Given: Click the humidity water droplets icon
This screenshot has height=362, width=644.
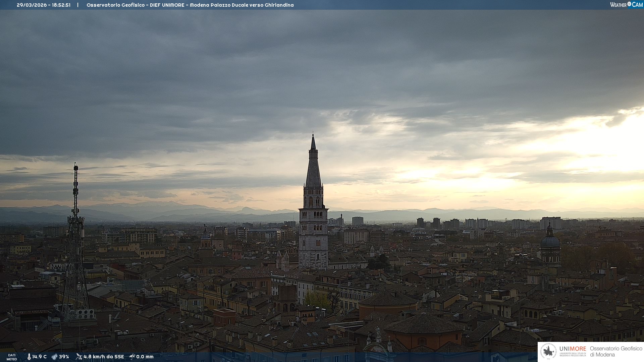Looking at the screenshot, I should (x=54, y=357).
